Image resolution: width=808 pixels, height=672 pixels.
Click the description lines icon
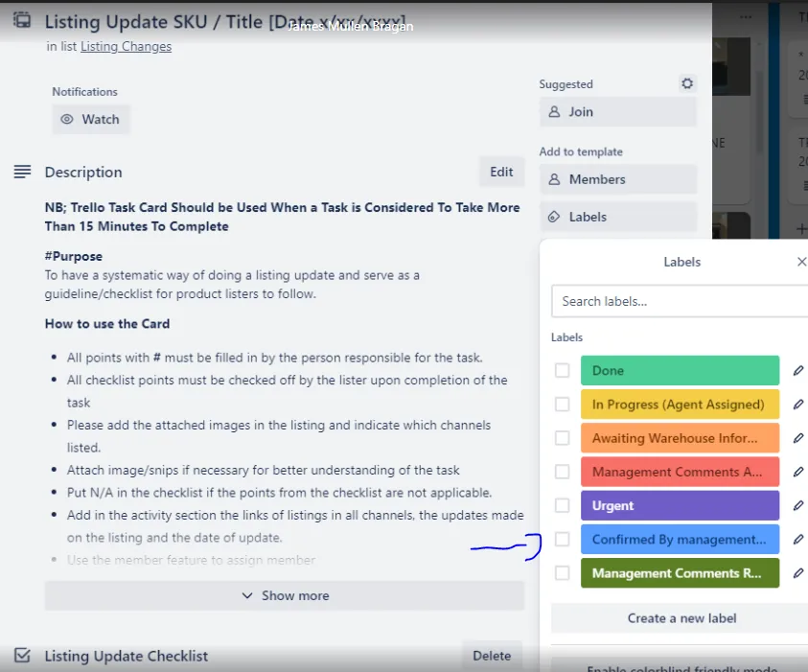22,172
